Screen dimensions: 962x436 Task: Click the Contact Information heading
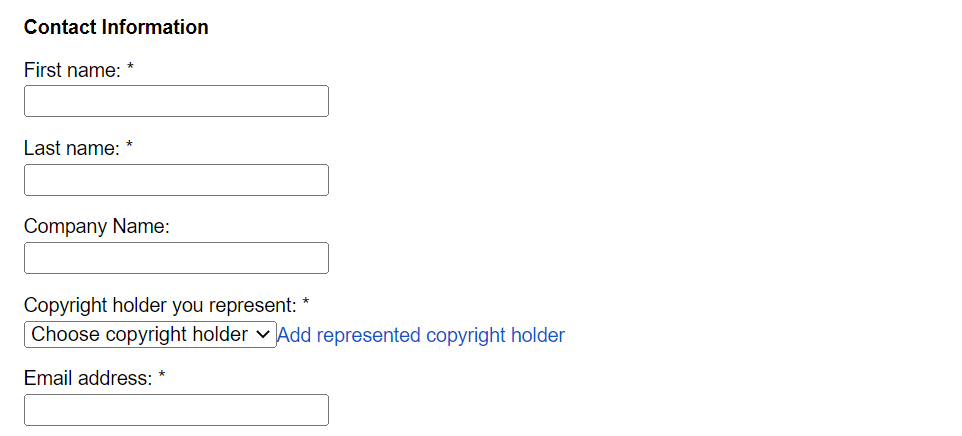point(116,27)
